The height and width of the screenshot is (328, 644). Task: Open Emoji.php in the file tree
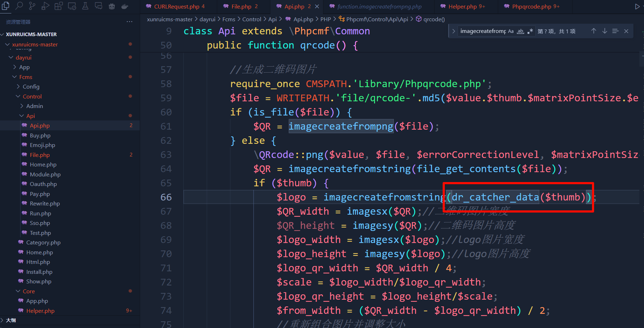click(42, 145)
